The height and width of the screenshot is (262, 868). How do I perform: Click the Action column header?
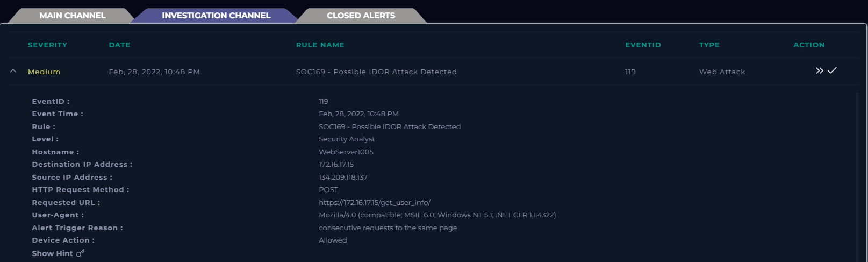pyautogui.click(x=809, y=45)
